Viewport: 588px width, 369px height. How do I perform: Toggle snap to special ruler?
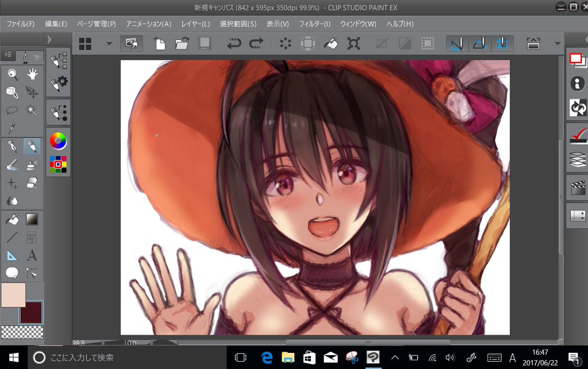pos(479,44)
